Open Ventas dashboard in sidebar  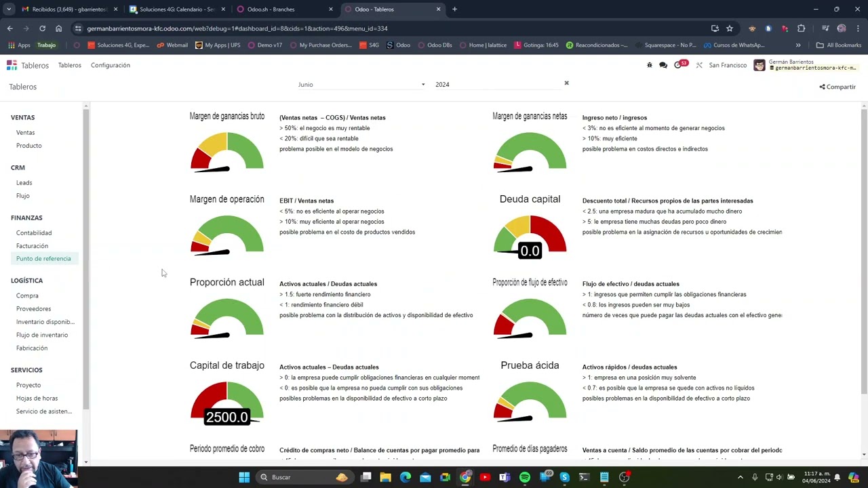coord(25,132)
